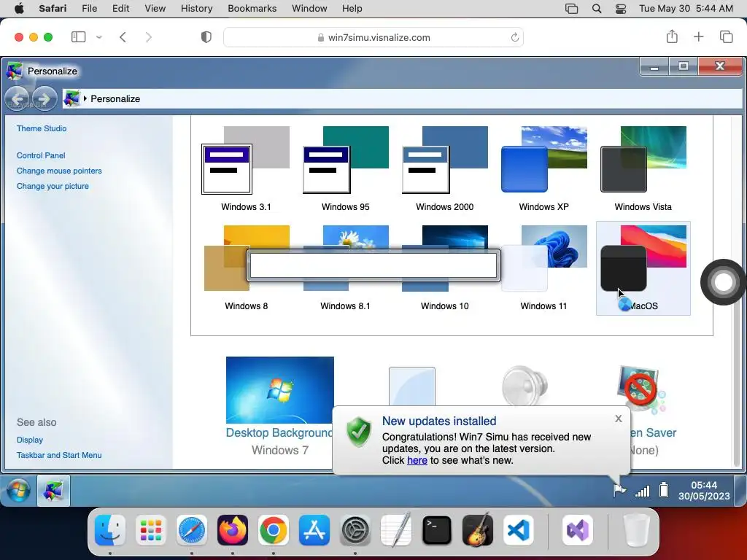
Task: Open the Bookmarks menu
Action: click(252, 8)
